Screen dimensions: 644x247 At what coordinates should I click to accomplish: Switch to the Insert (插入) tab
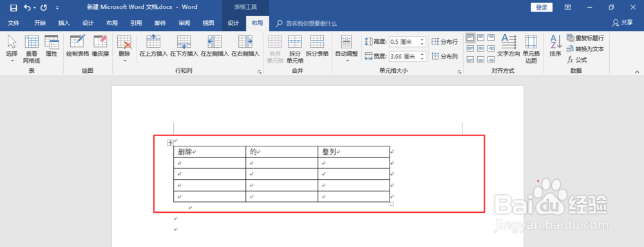[x=64, y=23]
